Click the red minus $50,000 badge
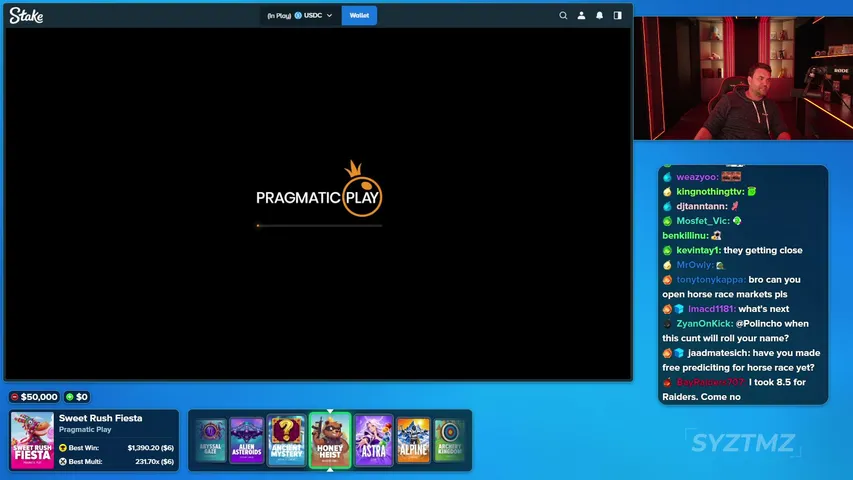 click(x=34, y=397)
